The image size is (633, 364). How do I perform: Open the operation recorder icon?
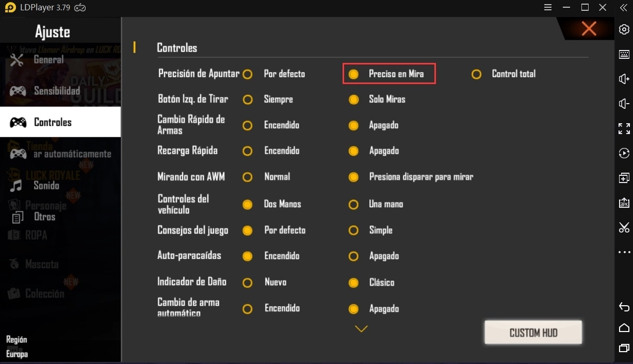point(624,153)
